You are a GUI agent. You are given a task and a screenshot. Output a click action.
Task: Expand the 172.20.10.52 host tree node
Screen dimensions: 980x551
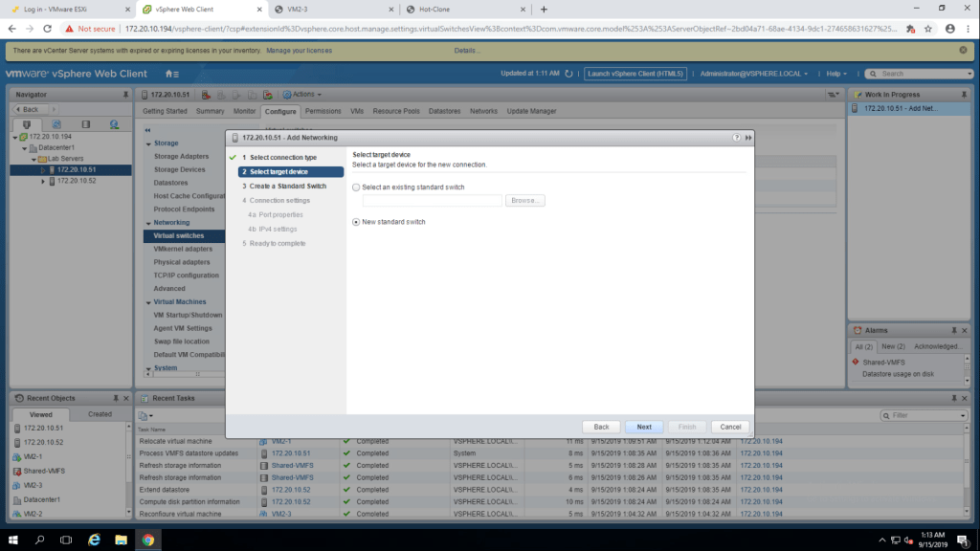[43, 181]
